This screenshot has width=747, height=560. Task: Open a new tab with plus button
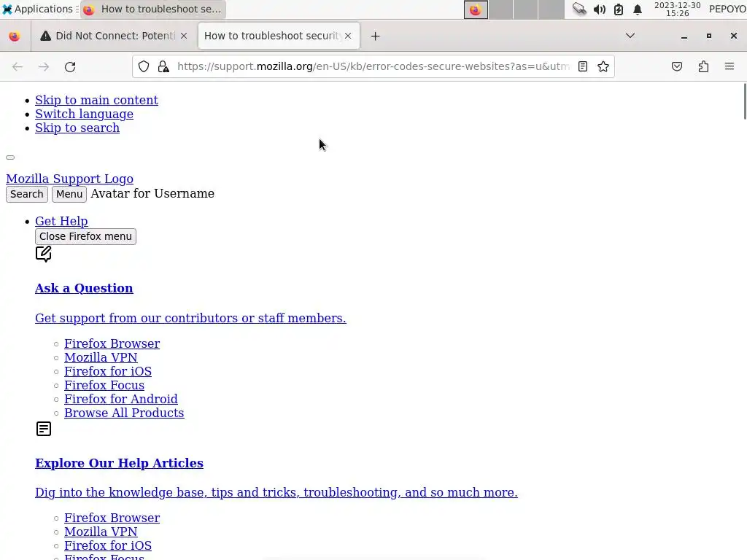[376, 36]
